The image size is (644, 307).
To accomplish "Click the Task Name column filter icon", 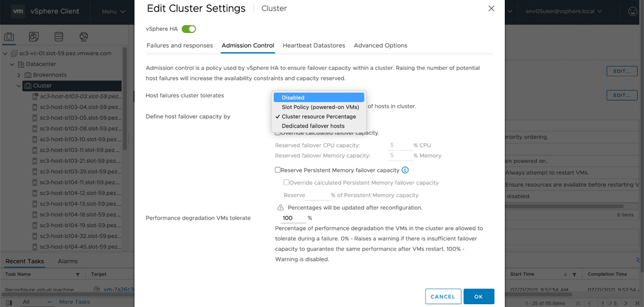I will pyautogui.click(x=78, y=275).
